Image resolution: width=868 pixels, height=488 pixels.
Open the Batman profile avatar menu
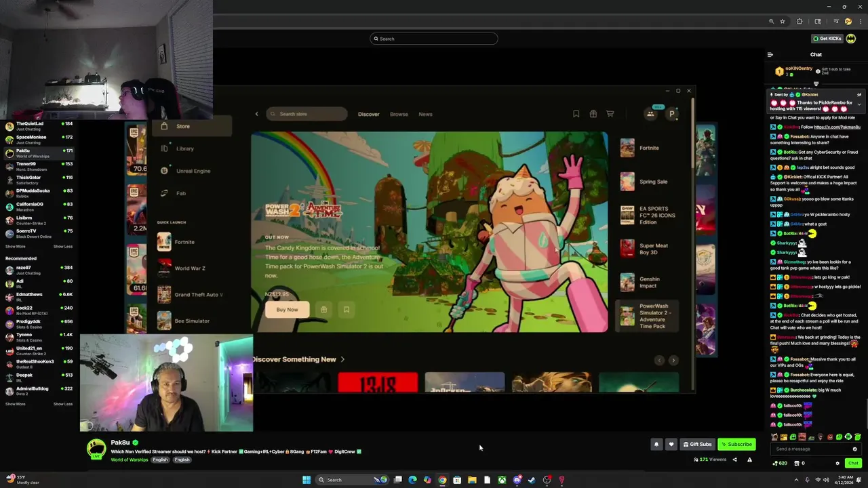coord(850,39)
